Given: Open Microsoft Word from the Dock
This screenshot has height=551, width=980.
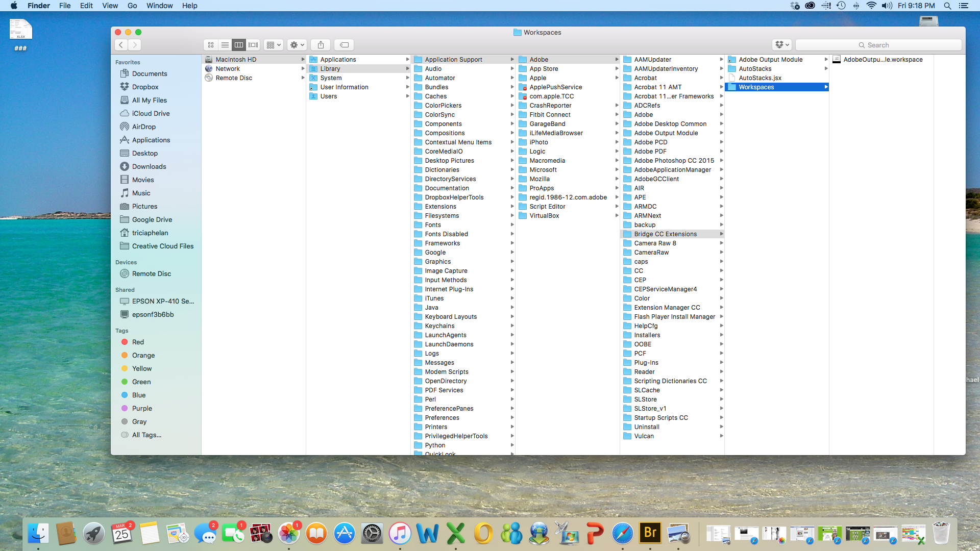Looking at the screenshot, I should [428, 533].
